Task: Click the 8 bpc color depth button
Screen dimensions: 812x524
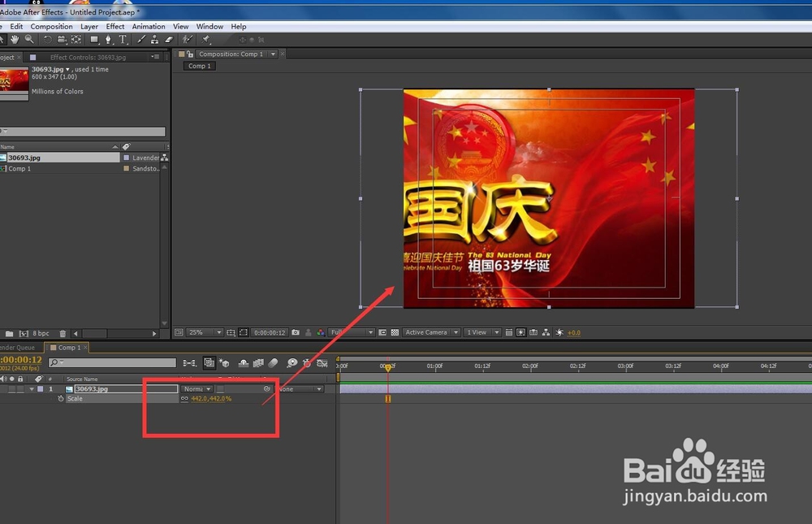Action: coord(41,333)
